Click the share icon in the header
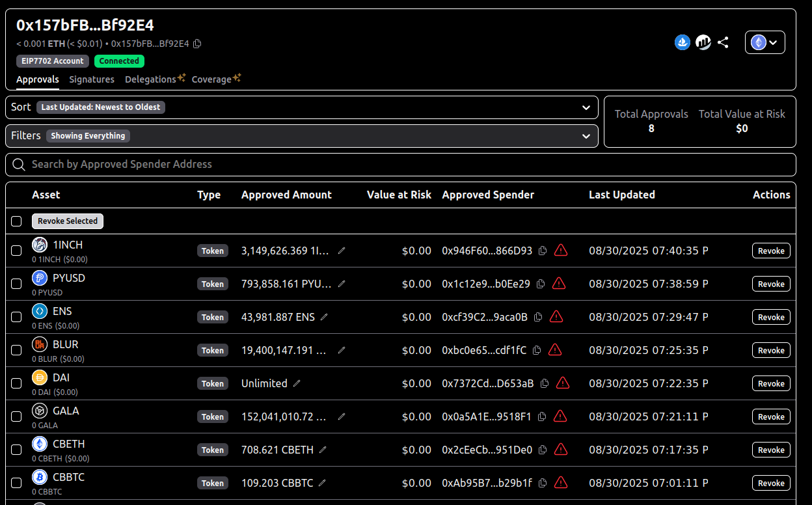The image size is (812, 505). (x=723, y=42)
